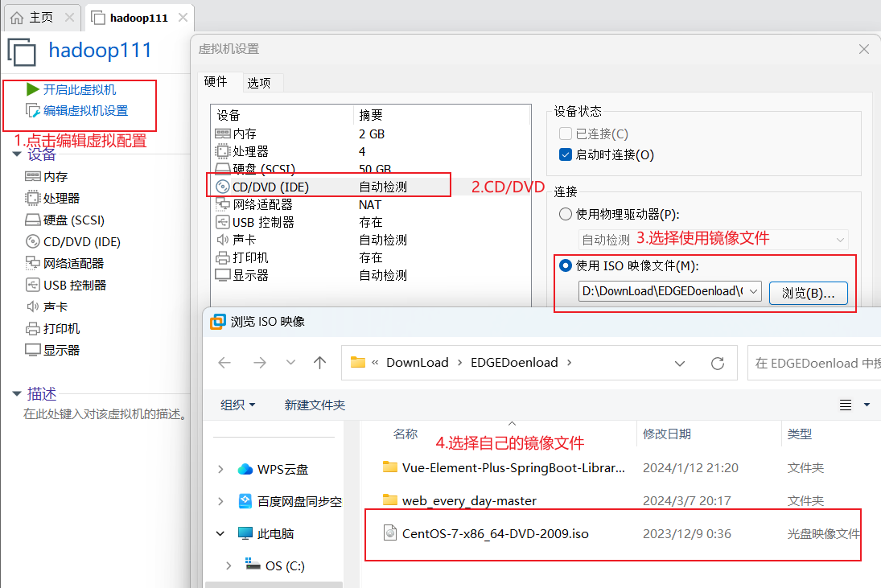
Task: Expand 百度网盘同步空 tree node
Action: (x=220, y=501)
